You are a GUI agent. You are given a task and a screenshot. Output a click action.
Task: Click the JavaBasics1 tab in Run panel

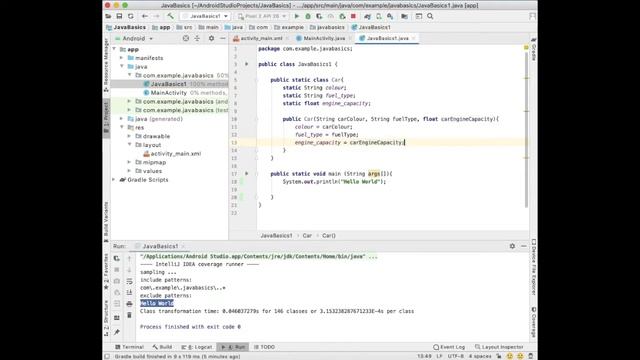point(160,246)
